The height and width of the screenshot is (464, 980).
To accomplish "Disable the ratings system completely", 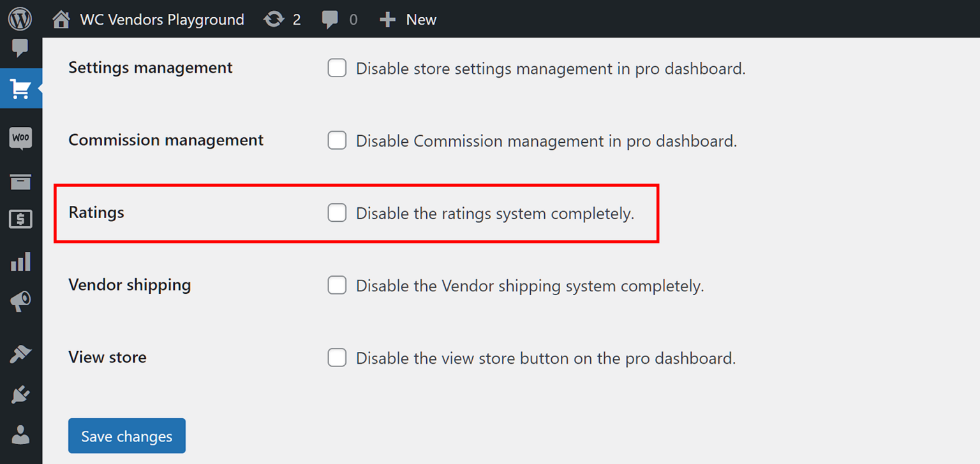I will [337, 212].
